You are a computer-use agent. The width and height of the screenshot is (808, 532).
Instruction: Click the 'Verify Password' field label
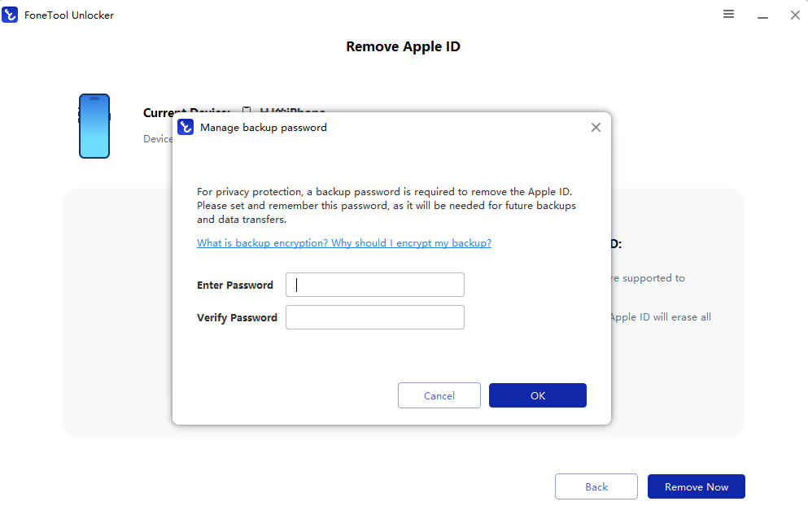pyautogui.click(x=237, y=317)
